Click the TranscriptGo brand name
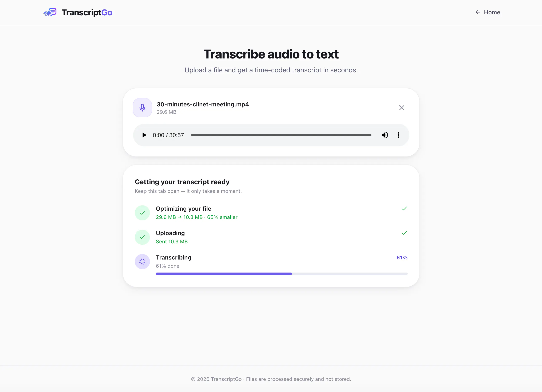This screenshot has width=542, height=392. (x=87, y=12)
